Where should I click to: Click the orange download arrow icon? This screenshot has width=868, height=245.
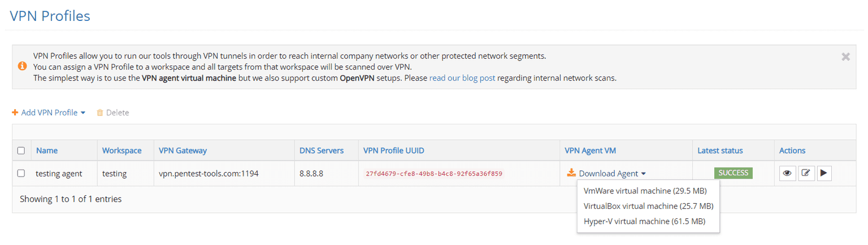(571, 173)
